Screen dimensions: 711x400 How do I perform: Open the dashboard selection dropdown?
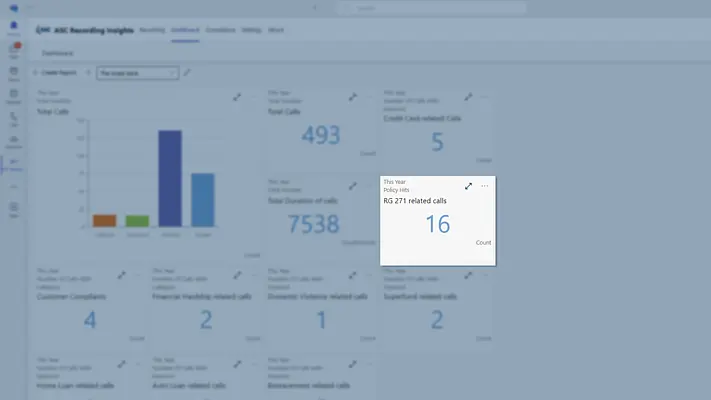(x=137, y=73)
